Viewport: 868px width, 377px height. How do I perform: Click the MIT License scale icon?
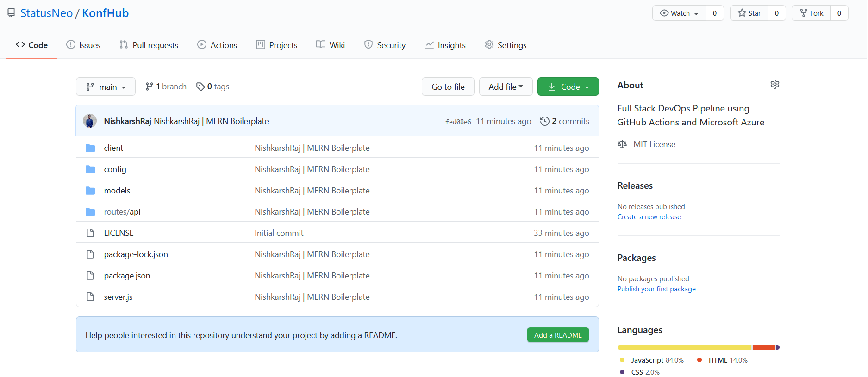point(622,144)
